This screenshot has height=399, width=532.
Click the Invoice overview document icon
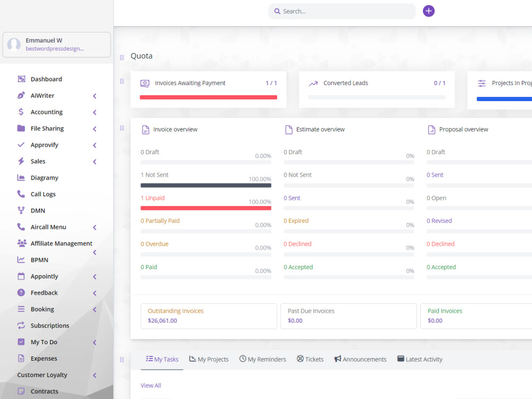146,130
